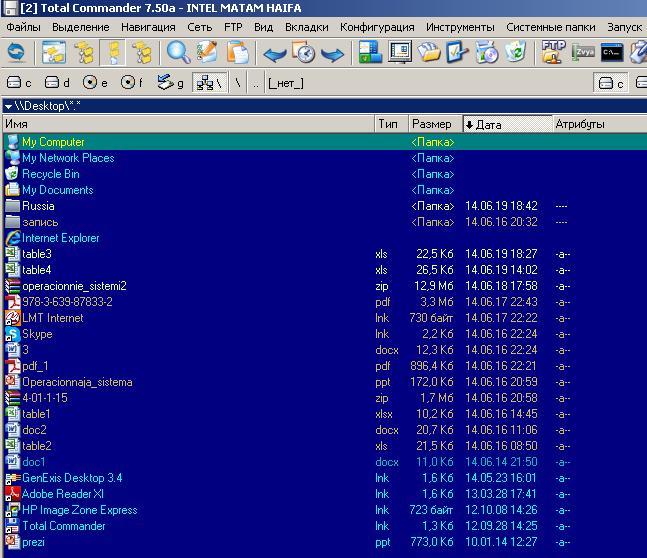
Task: Open the command prompt toolbar icon
Action: [x=613, y=52]
